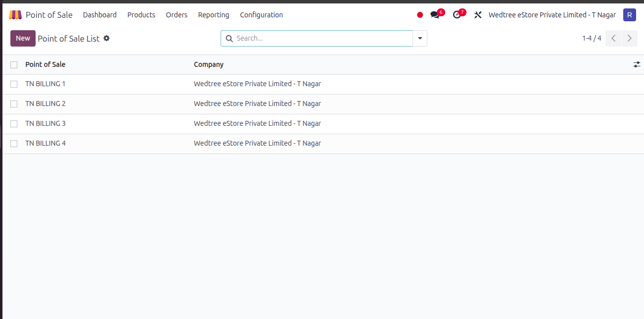Open the list actions gear icon
The image size is (644, 319).
(x=106, y=38)
